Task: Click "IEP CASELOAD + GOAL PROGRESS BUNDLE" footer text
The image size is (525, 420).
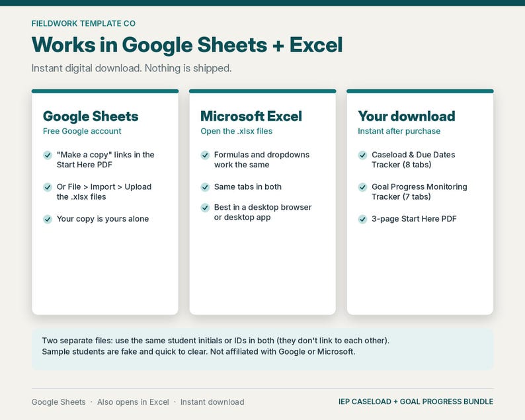Action: point(416,401)
